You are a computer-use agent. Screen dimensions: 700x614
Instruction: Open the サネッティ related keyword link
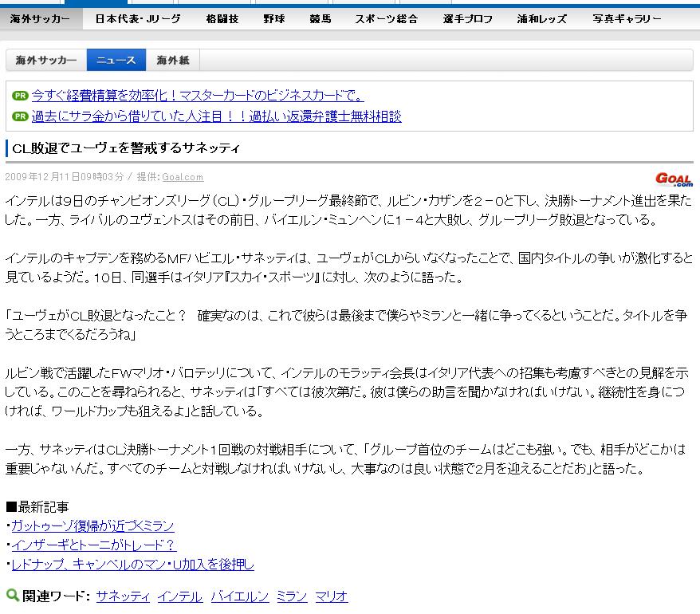click(123, 596)
